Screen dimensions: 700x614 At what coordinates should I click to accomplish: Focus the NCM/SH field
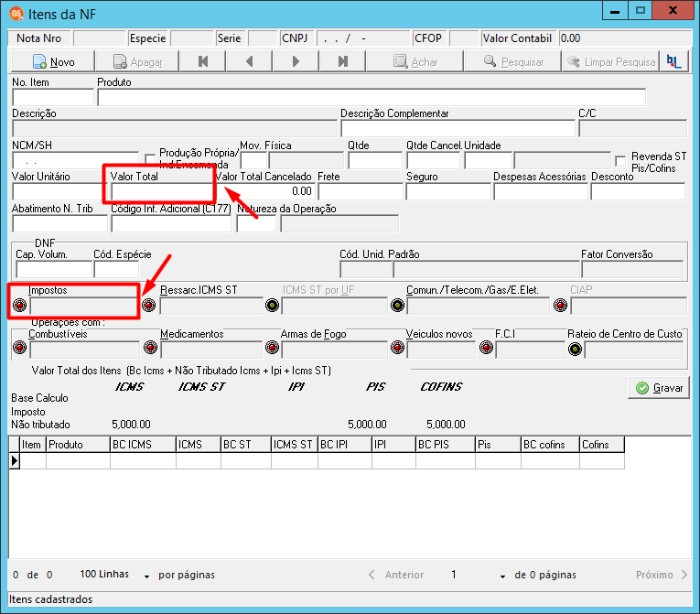[76, 160]
